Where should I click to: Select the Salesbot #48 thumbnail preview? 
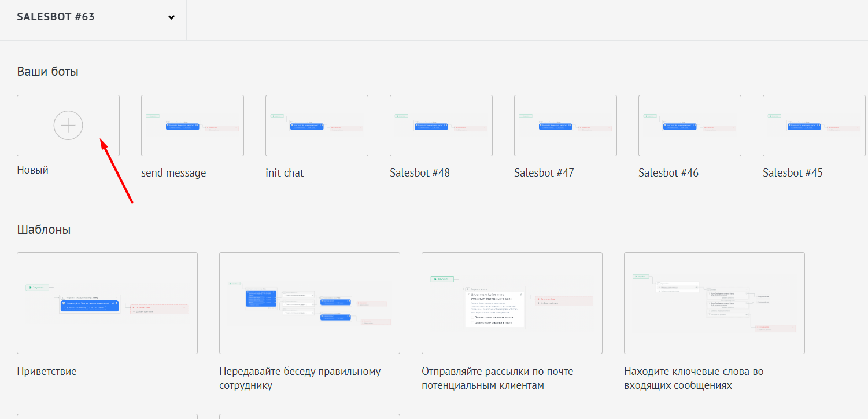(441, 126)
